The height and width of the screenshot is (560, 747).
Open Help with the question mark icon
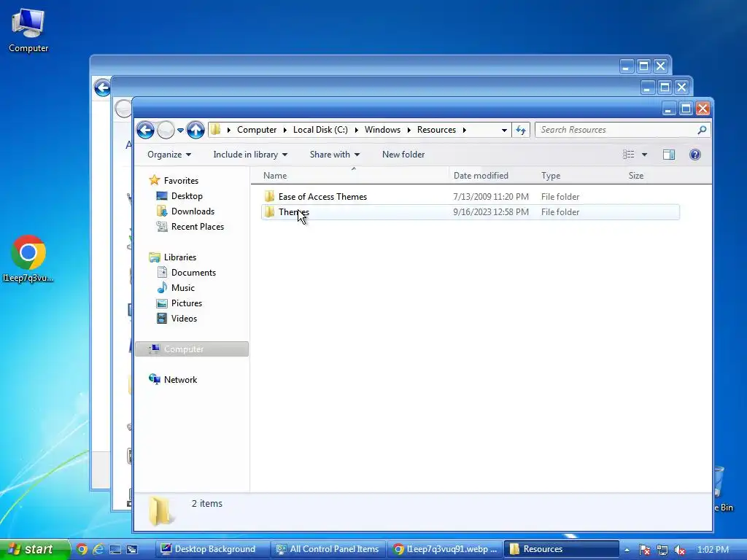click(695, 155)
